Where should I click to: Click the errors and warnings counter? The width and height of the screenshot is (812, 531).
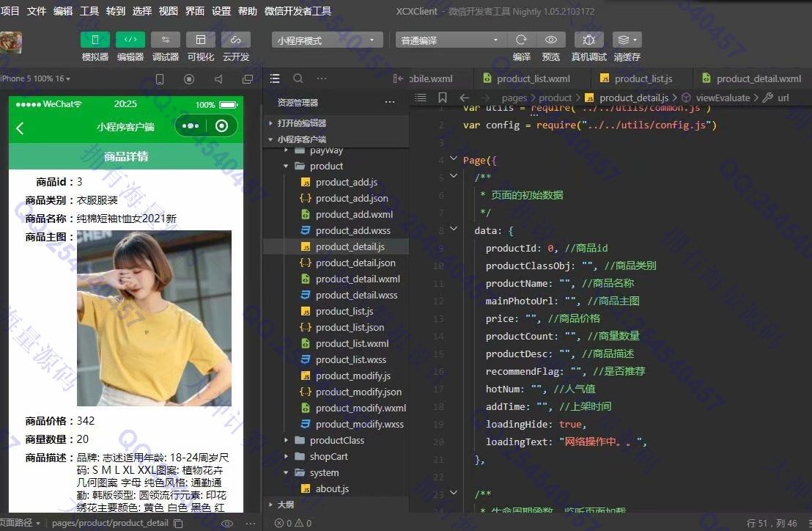tap(292, 523)
